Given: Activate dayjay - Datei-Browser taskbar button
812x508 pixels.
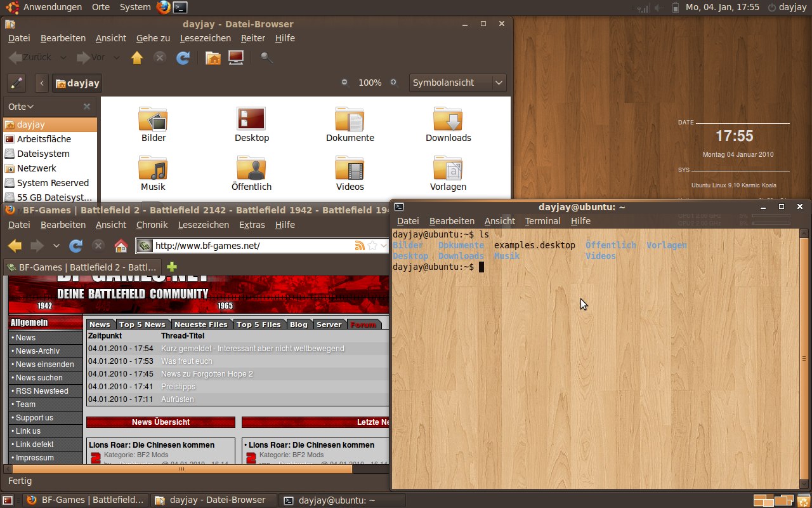Looking at the screenshot, I should pyautogui.click(x=214, y=500).
